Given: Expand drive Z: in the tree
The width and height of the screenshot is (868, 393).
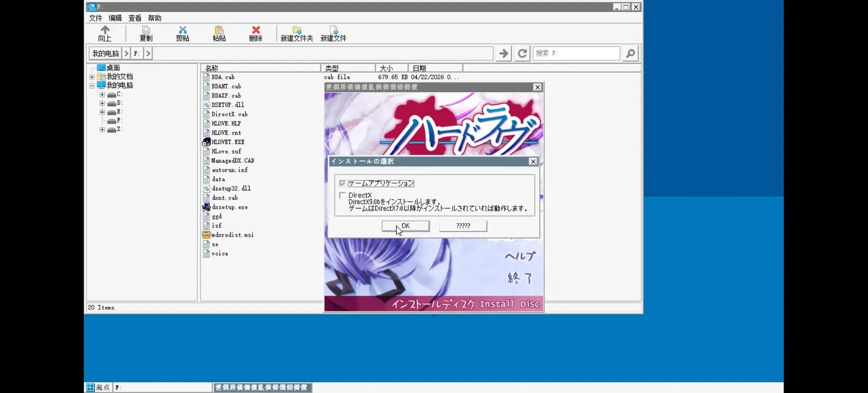Looking at the screenshot, I should tap(102, 130).
